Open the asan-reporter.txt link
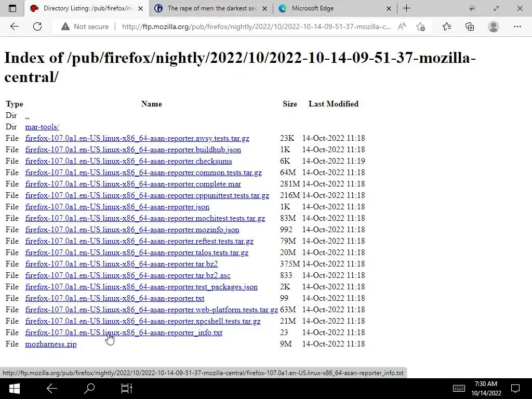Screen dimensions: 532x399 [115, 298]
